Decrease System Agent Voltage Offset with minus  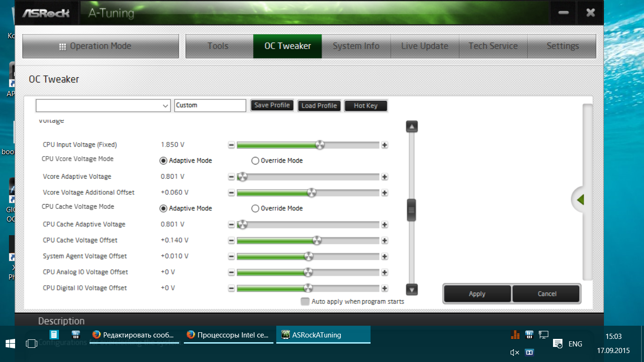point(231,257)
